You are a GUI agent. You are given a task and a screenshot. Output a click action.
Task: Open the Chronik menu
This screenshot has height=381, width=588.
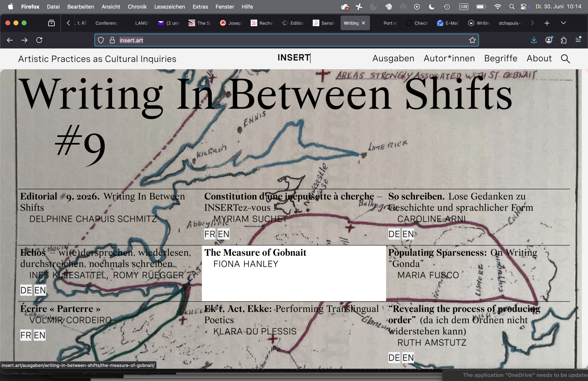tap(137, 7)
